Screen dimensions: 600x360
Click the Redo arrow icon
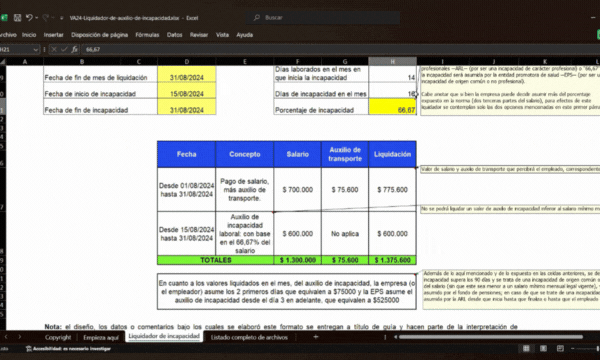coord(46,18)
